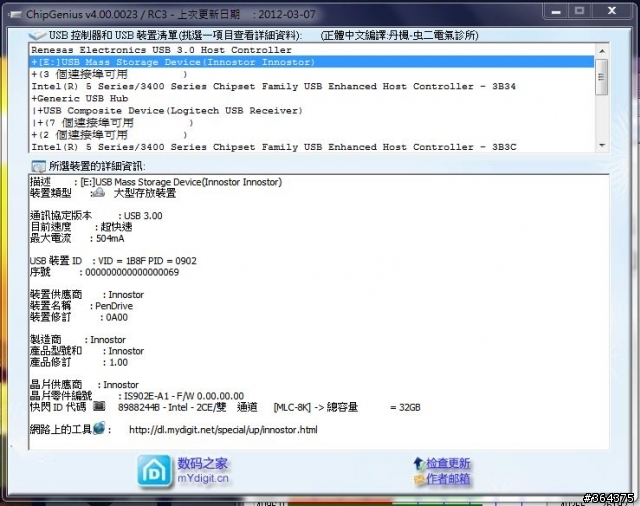Open the 数码之家 website link
Image resolution: width=640 pixels, height=506 pixels.
202,463
